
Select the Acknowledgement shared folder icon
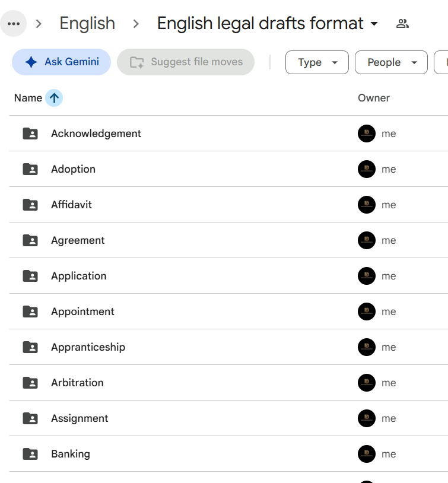(x=30, y=134)
